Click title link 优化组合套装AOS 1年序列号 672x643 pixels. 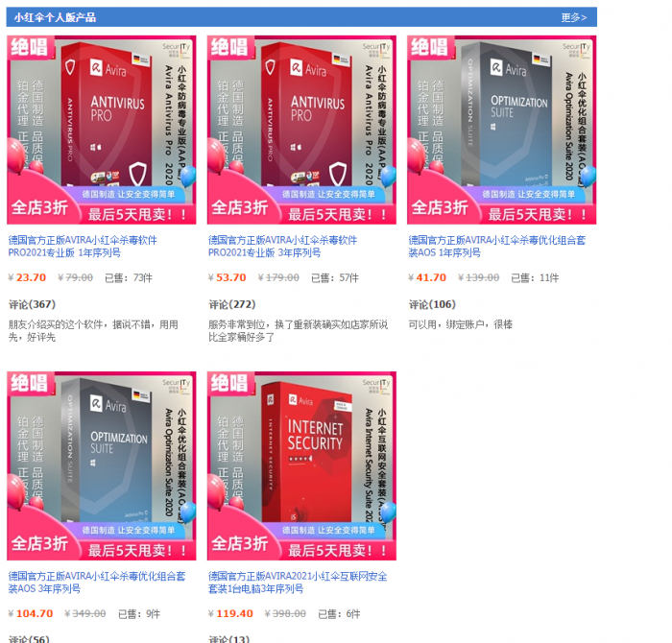tap(497, 247)
